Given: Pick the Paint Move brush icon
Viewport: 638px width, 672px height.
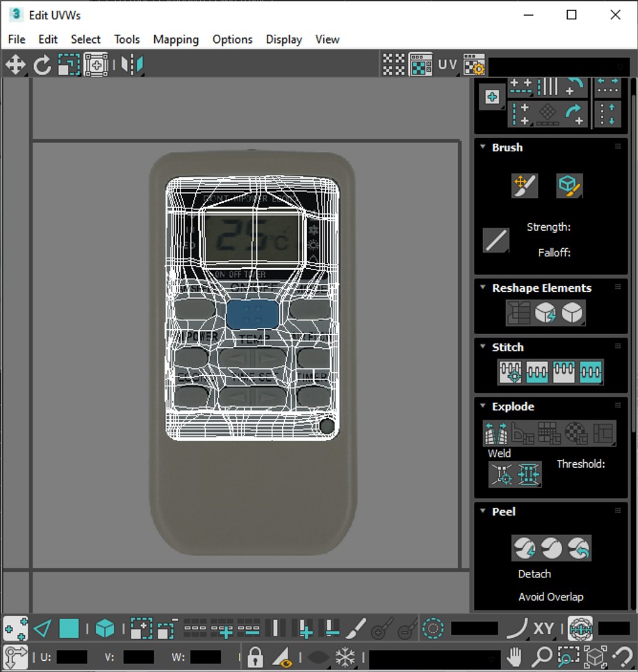Looking at the screenshot, I should 525,185.
